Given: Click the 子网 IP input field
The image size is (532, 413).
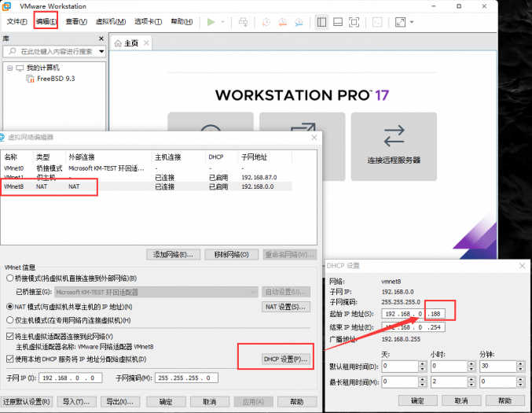Looking at the screenshot, I should tap(71, 378).
